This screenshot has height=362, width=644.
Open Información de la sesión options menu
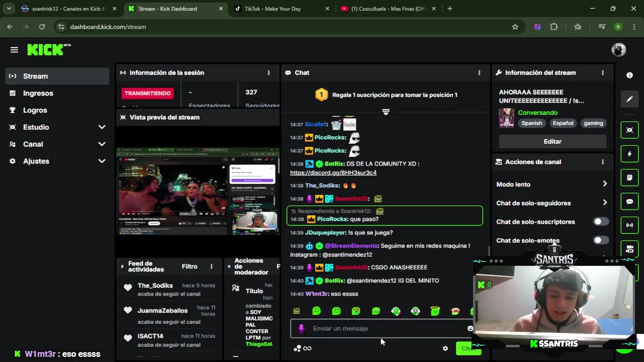(x=269, y=72)
